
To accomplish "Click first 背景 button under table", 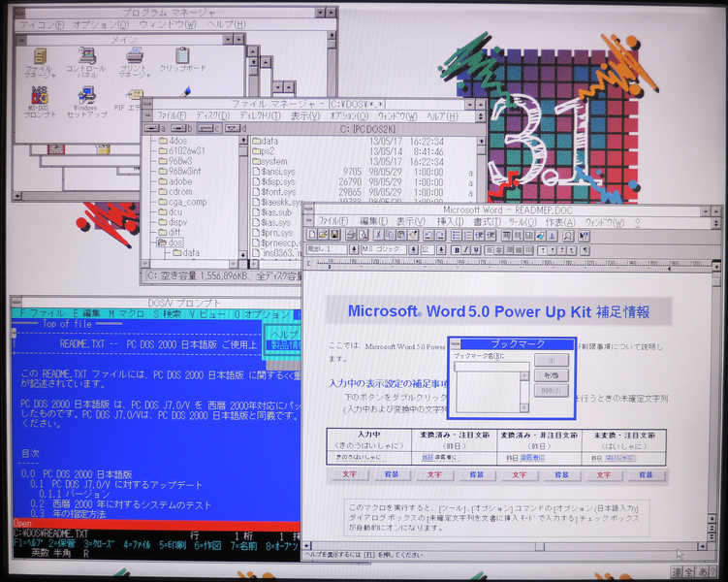I will [392, 474].
